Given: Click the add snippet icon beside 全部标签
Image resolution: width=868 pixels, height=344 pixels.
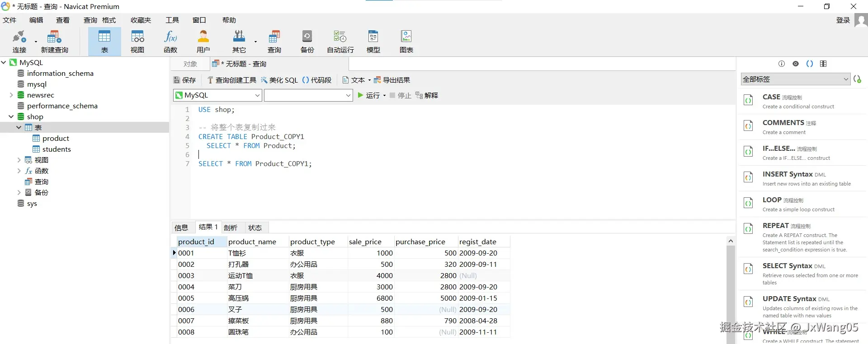Looking at the screenshot, I should tap(857, 79).
